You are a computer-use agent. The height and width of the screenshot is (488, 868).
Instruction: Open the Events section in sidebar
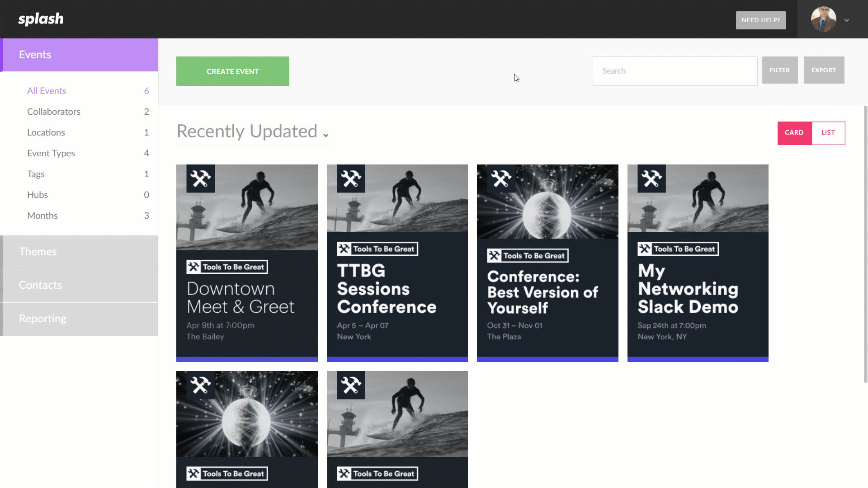click(79, 55)
